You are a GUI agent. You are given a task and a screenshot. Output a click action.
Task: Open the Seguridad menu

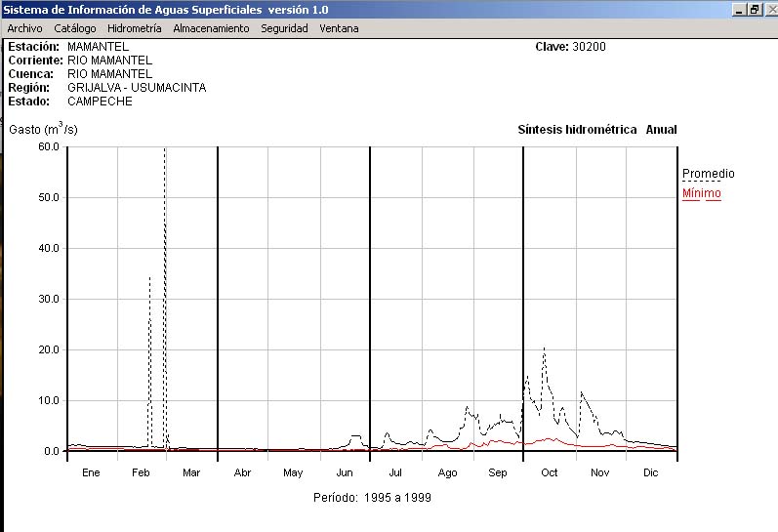(284, 28)
